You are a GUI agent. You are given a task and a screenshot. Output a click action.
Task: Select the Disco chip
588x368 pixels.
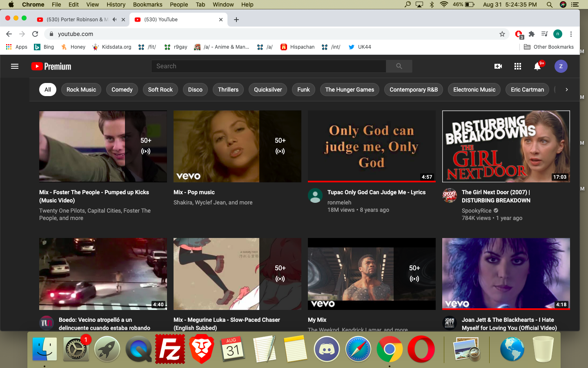coord(195,90)
